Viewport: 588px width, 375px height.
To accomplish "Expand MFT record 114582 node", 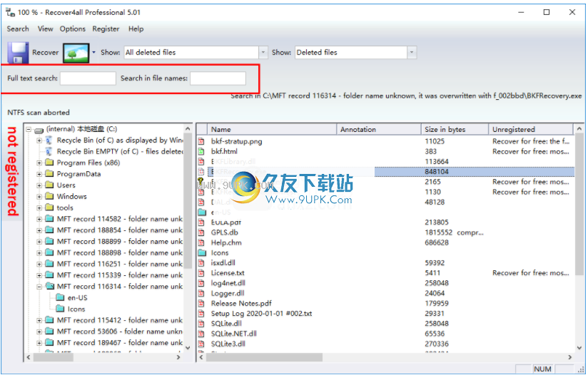I will point(39,219).
